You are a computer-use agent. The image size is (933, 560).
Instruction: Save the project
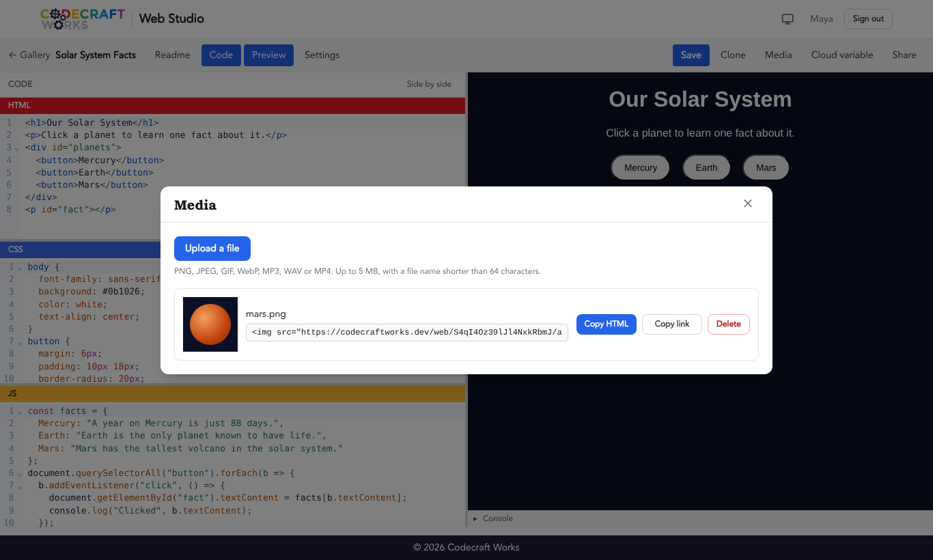(x=691, y=55)
